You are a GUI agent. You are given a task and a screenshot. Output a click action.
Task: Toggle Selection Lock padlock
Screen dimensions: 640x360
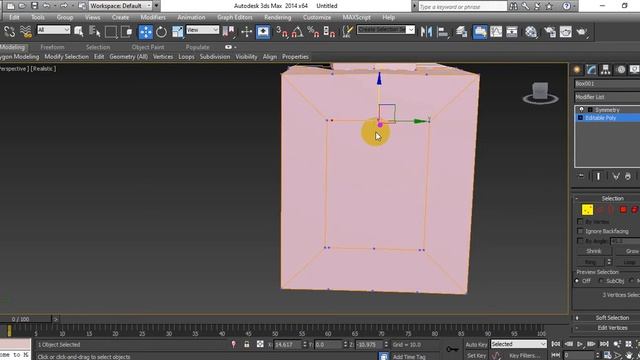click(x=247, y=344)
